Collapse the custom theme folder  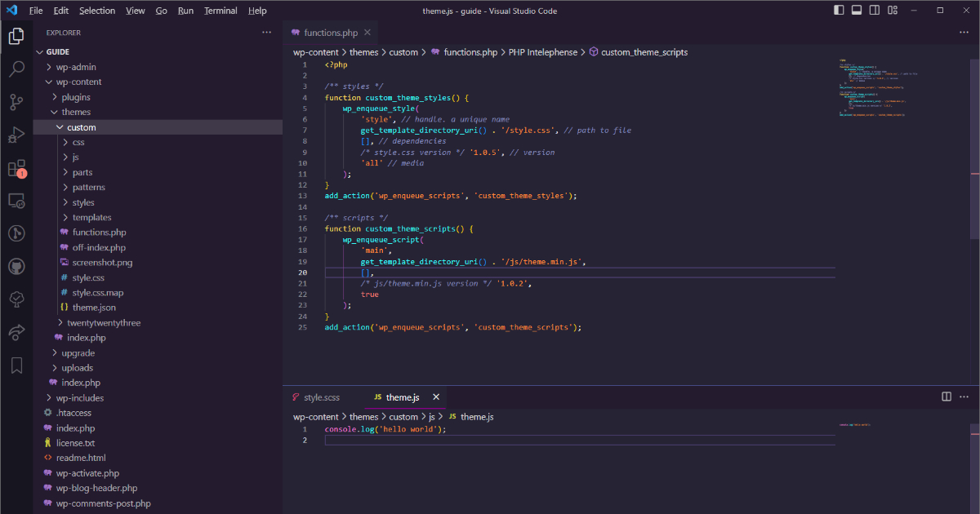[158, 127]
